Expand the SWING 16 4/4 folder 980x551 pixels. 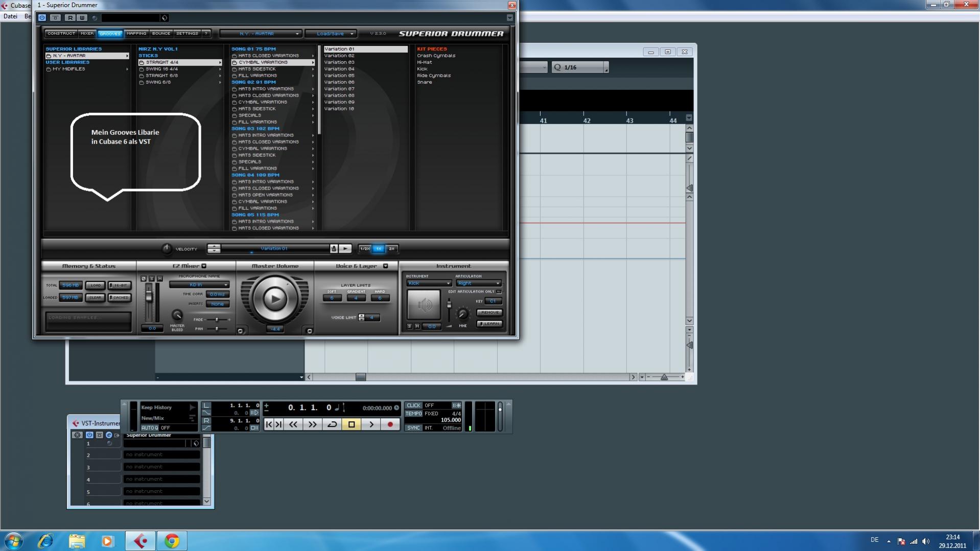[x=180, y=69]
